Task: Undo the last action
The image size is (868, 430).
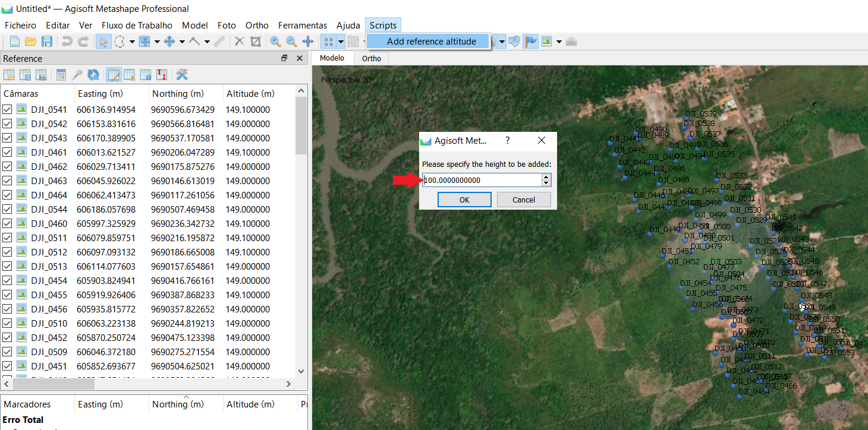Action: (67, 42)
